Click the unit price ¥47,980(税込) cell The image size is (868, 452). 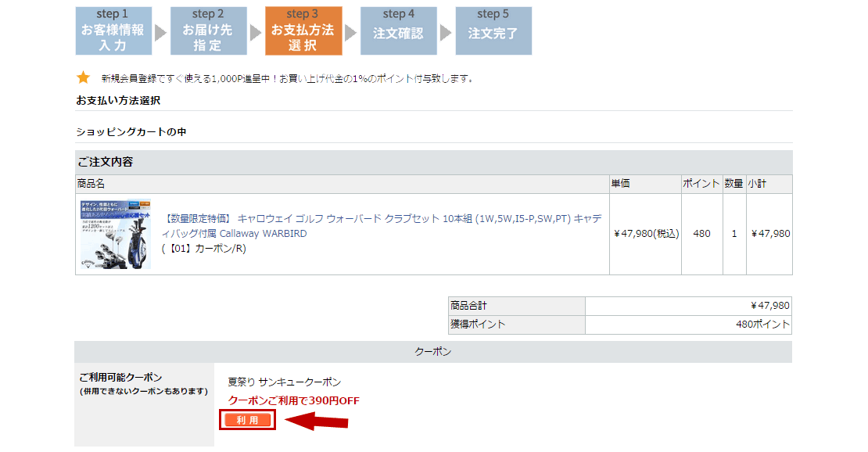point(645,234)
